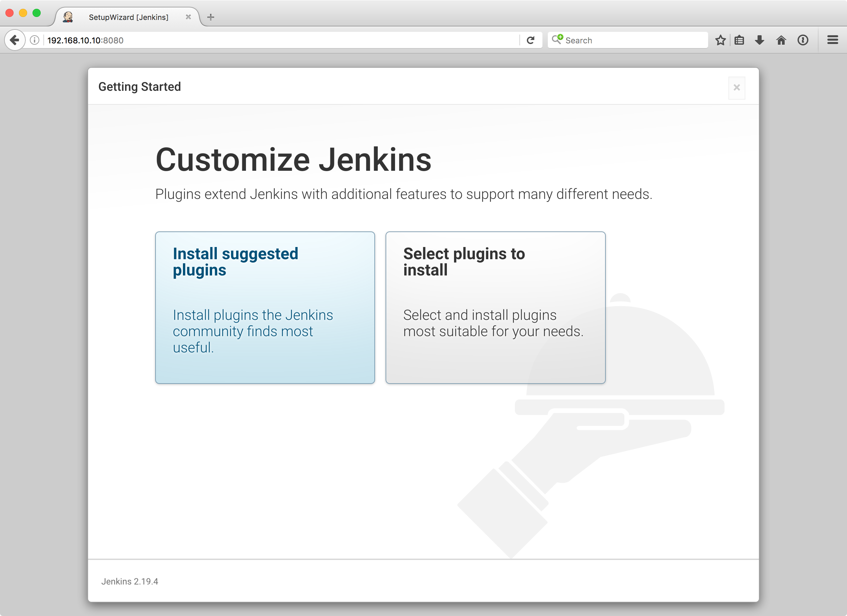The image size is (847, 616).
Task: Choose Select plugins to install
Action: click(495, 307)
